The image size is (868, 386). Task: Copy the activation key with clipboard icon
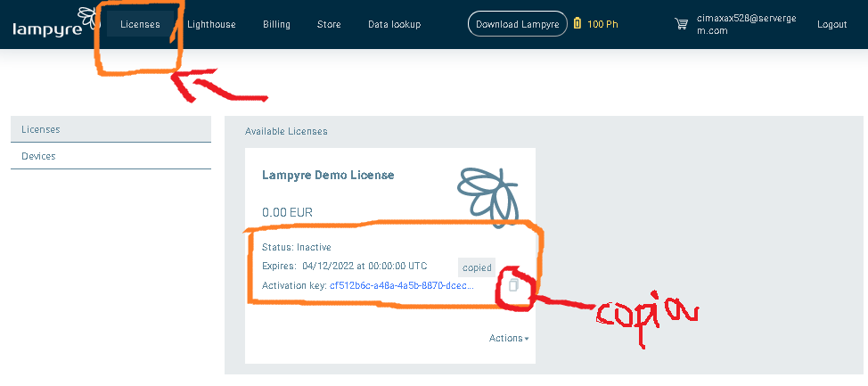[x=513, y=286]
